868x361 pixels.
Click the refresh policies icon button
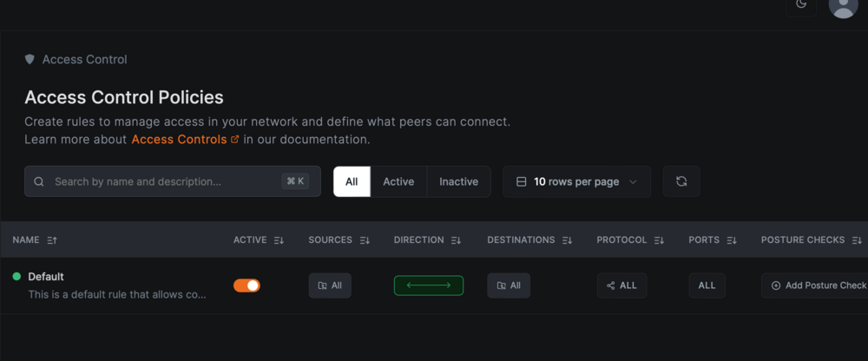point(681,181)
